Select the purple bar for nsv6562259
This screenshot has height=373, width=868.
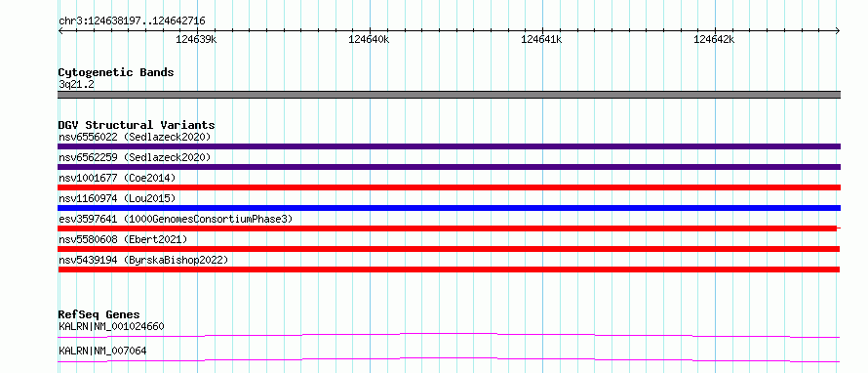tap(449, 167)
